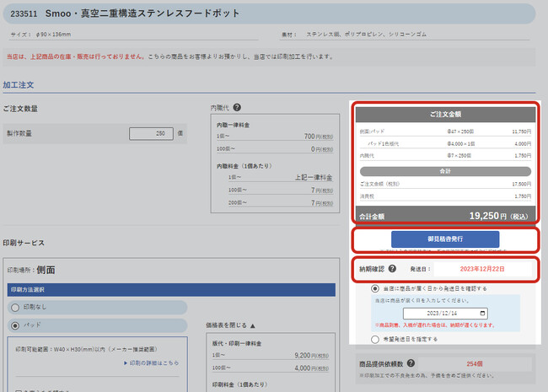This screenshot has width=548, height=392.
Task: Open 印刷の詳細はこちら link
Action: point(150,362)
